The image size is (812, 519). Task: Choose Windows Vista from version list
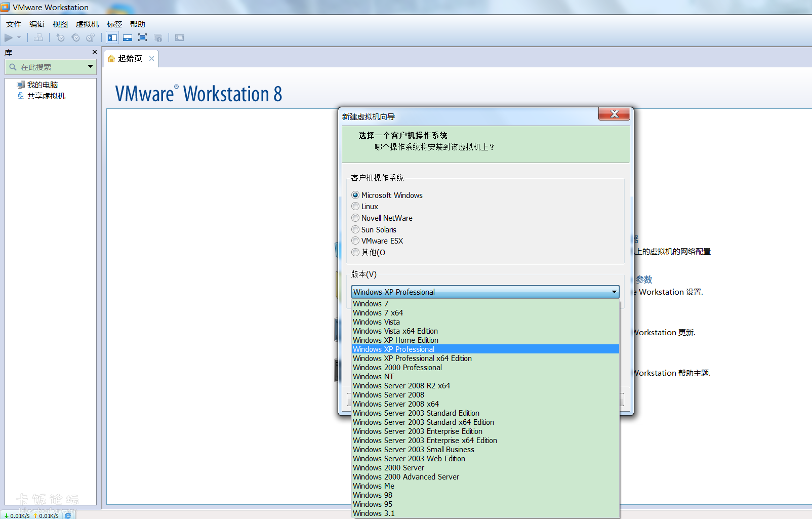[x=485, y=322]
